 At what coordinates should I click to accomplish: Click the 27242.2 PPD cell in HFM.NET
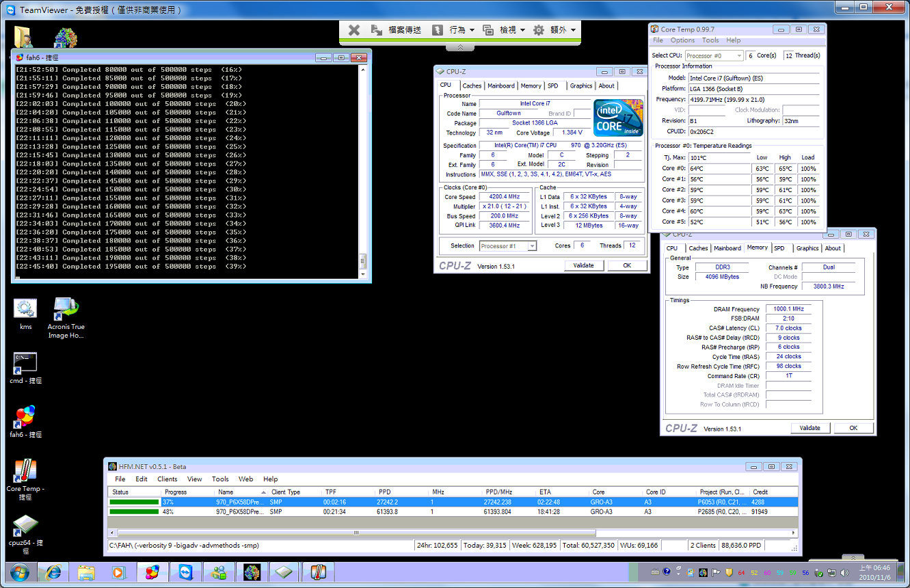pos(401,502)
